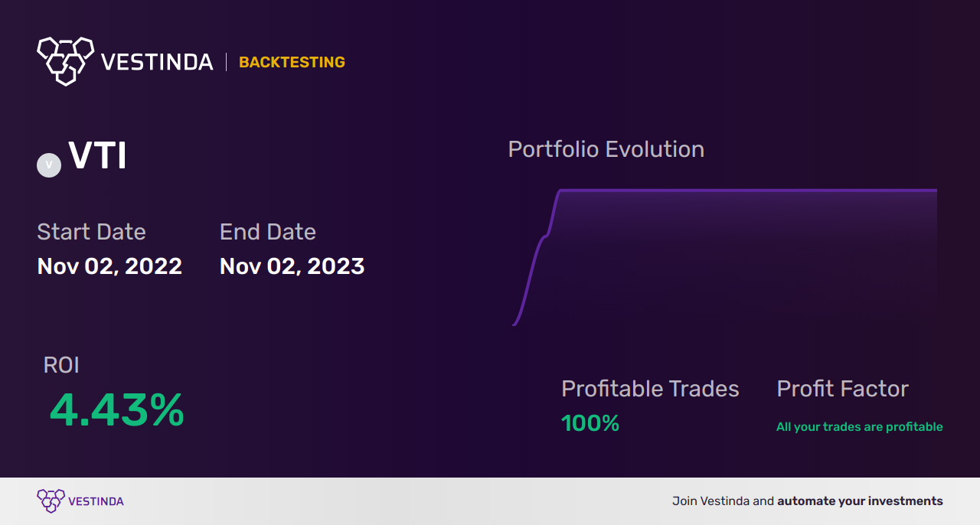This screenshot has height=525, width=980.
Task: Click the purple Vestinda logo in footer
Action: 51,501
